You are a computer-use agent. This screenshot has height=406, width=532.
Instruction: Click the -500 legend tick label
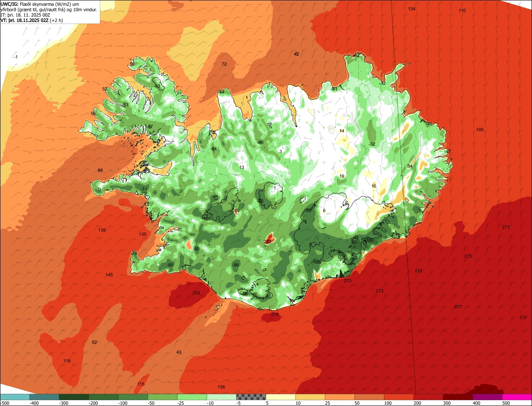coord(5,403)
